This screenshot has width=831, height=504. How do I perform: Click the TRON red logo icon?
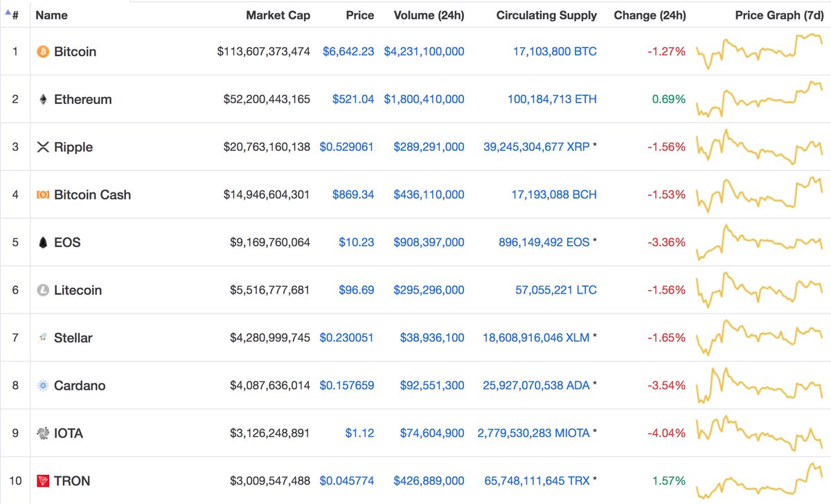point(43,481)
